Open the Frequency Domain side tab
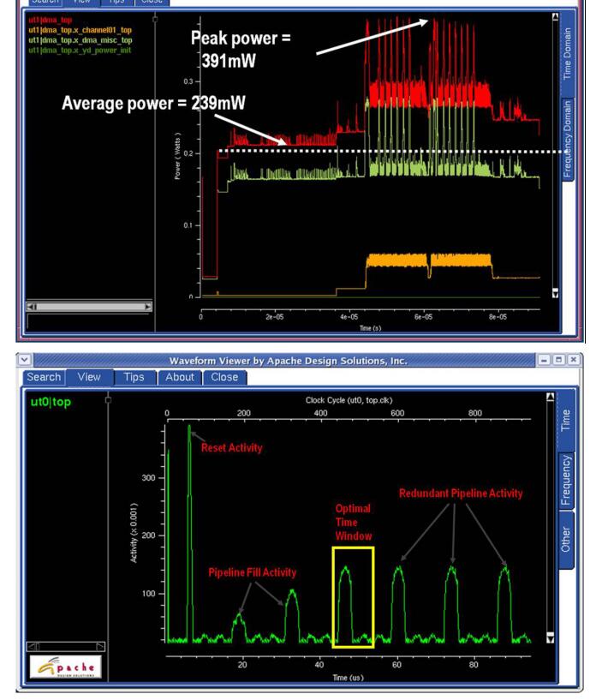608x700 pixels. point(567,140)
